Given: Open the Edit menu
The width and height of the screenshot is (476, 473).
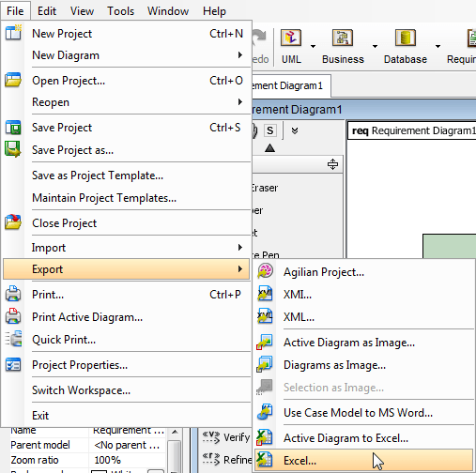Looking at the screenshot, I should [47, 11].
